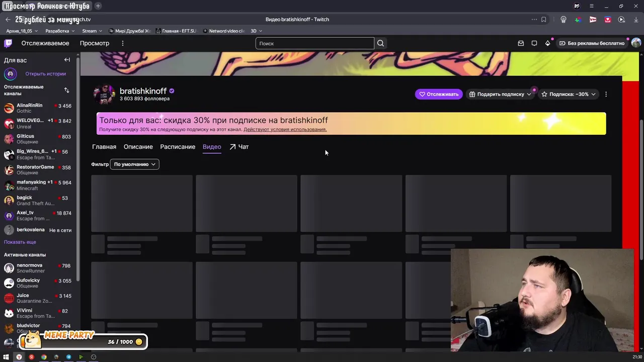Open the 'Чат' pop-out tab

(239, 147)
